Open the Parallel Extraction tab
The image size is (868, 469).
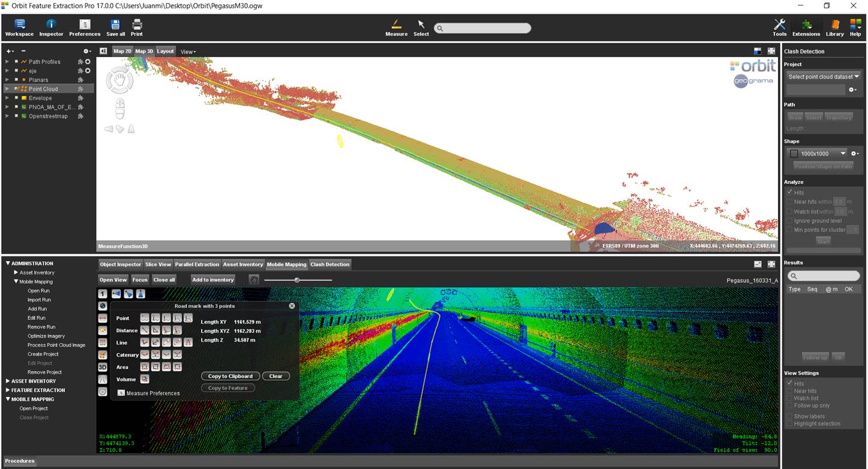tap(197, 264)
